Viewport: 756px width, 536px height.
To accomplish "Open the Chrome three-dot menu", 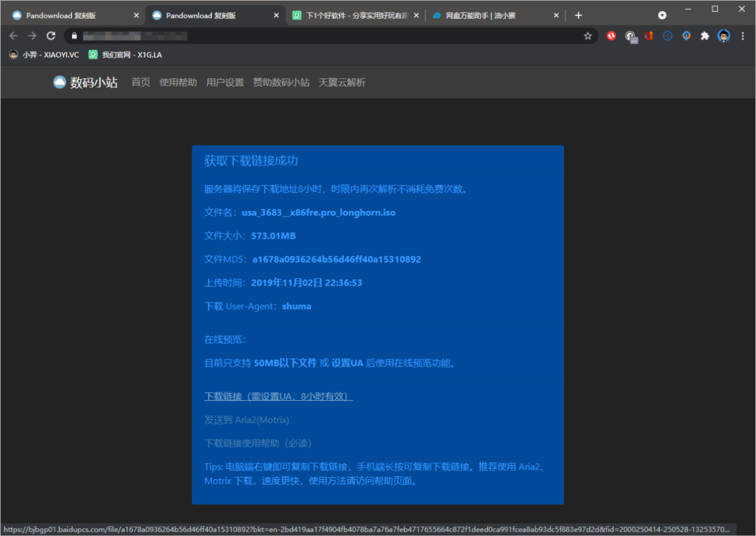I will click(743, 36).
